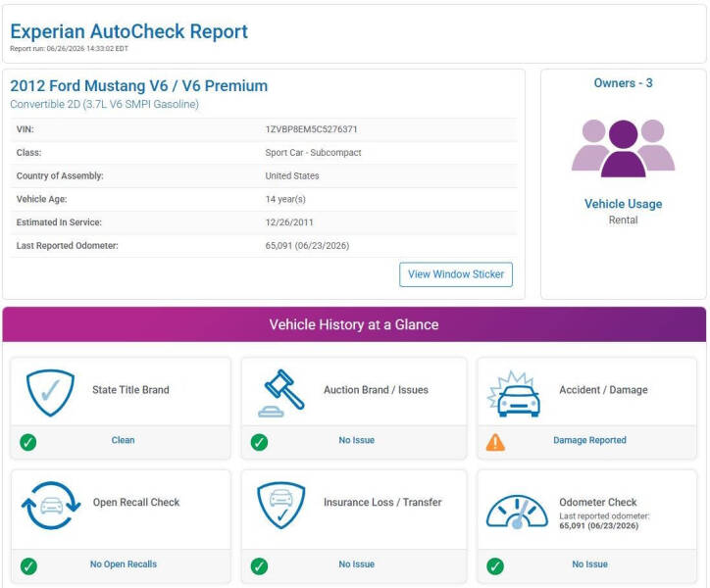Click the Odometer Check label
710x588 pixels.
point(598,502)
